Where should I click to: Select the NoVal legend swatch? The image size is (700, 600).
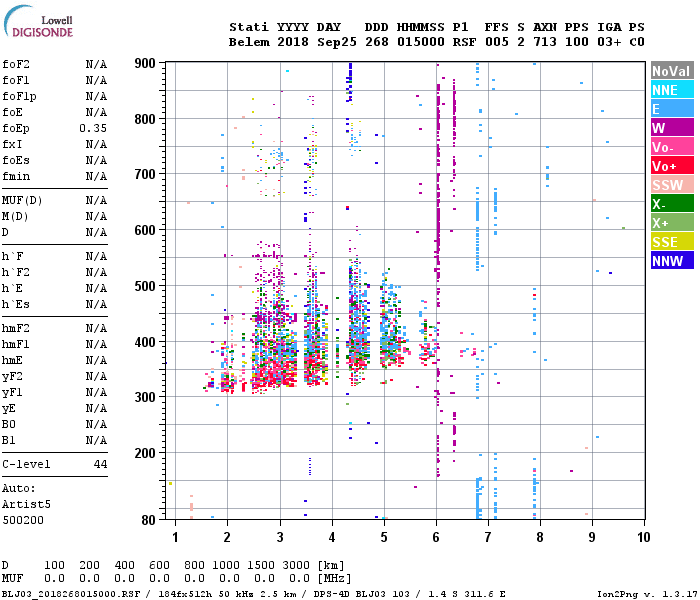click(672, 71)
